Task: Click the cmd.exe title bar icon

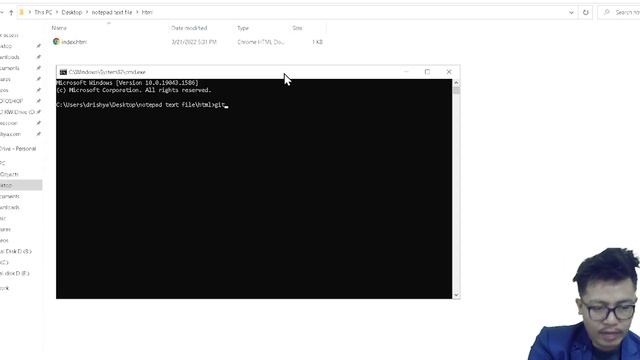Action: click(63, 72)
